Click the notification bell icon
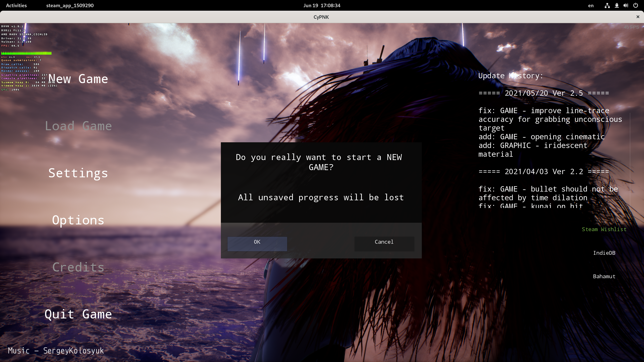The height and width of the screenshot is (362, 644). (x=617, y=6)
